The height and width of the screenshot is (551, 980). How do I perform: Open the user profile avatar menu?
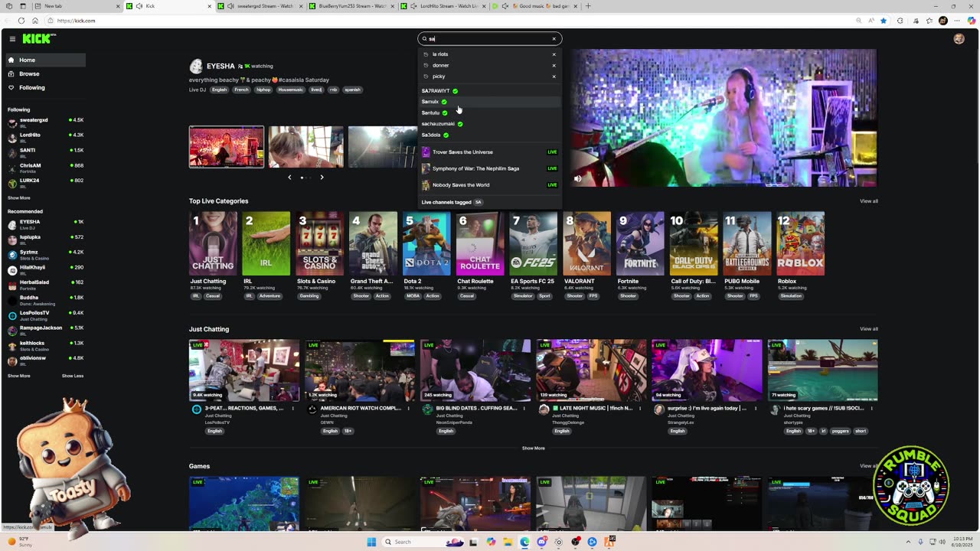click(x=959, y=39)
